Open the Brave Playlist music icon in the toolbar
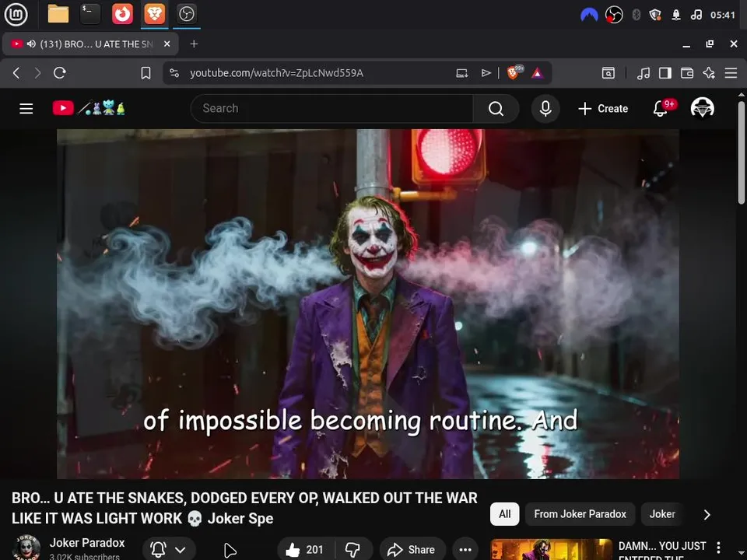The width and height of the screenshot is (747, 560). coord(644,73)
